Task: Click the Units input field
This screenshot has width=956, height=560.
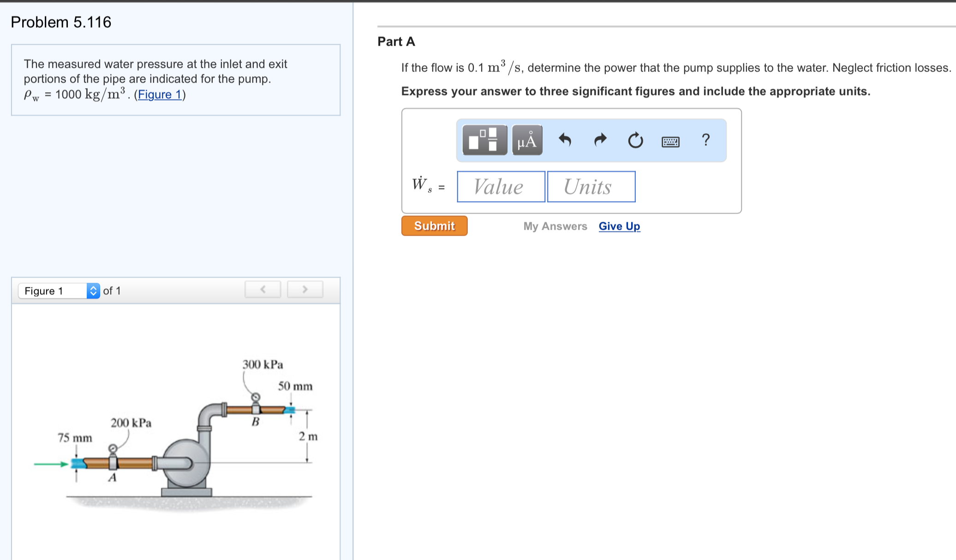Action: click(x=591, y=187)
